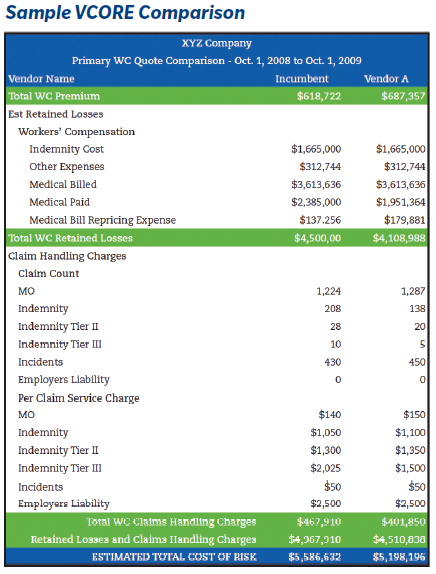
Task: Click the Total WC Claims Handling Charges label
Action: (x=171, y=522)
